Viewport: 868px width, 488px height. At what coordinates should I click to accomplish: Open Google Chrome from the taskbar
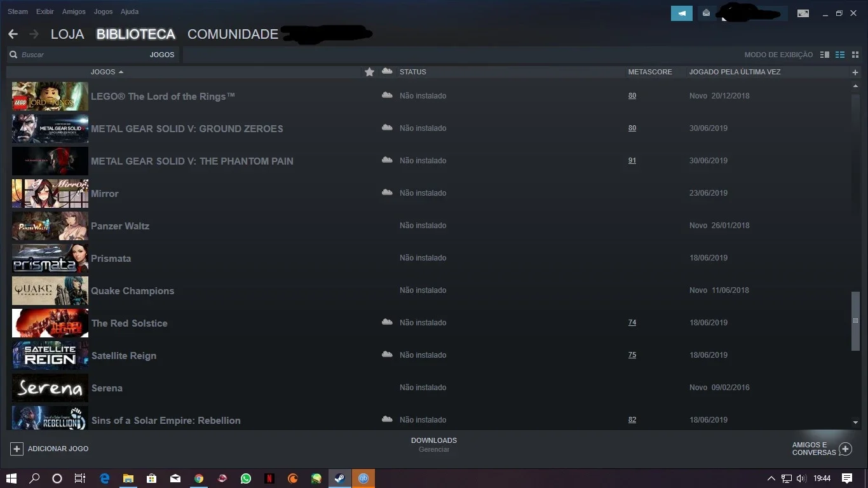coord(199,478)
